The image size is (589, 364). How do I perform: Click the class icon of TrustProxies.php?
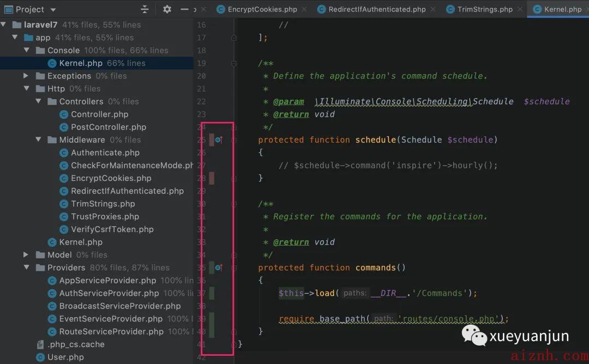click(x=64, y=216)
